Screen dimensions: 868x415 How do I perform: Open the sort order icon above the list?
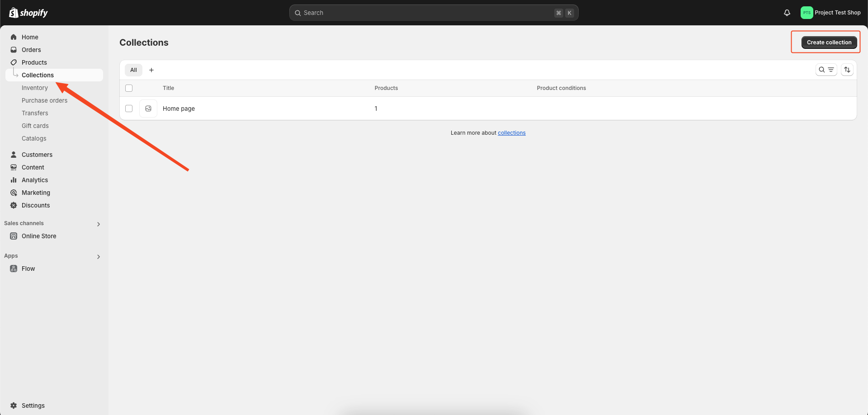[848, 70]
